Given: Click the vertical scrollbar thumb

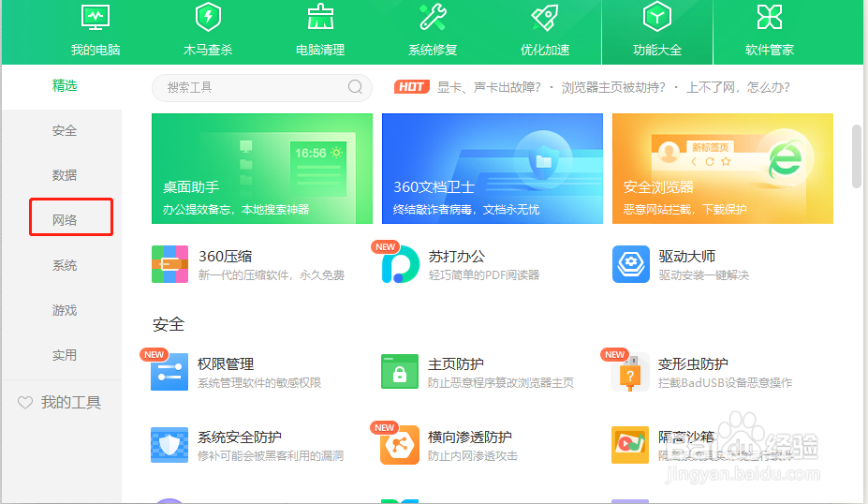Looking at the screenshot, I should (x=857, y=156).
